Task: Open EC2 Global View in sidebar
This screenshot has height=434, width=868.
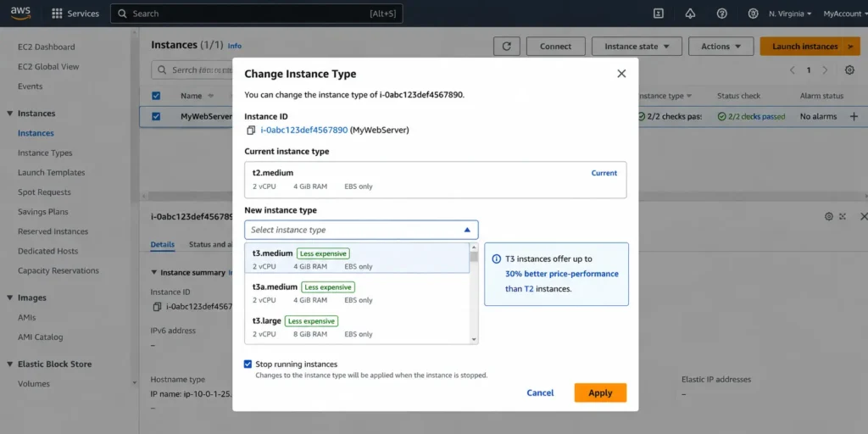Action: pos(48,66)
